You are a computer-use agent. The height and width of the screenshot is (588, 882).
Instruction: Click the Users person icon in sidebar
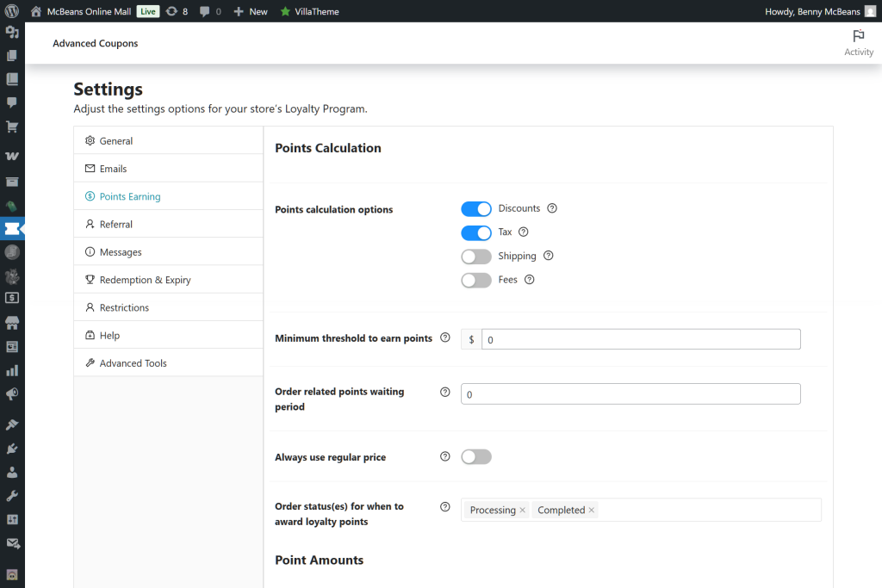(x=12, y=472)
